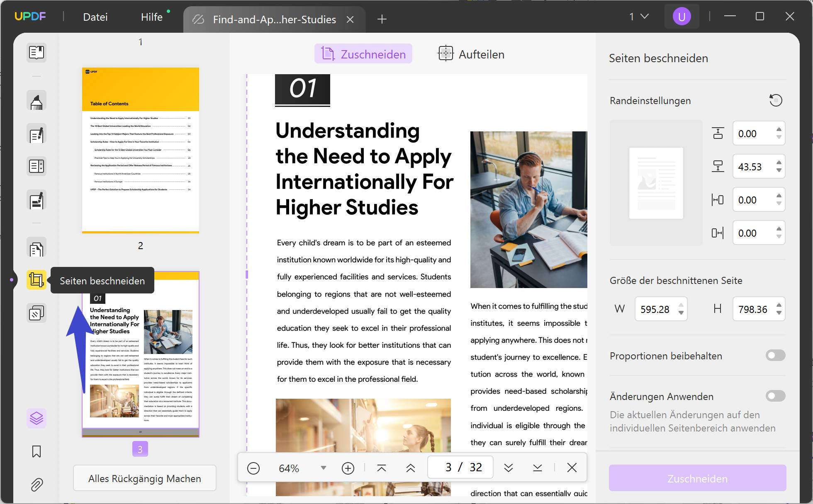813x504 pixels.
Task: Increase the left margin value
Action: [779, 196]
